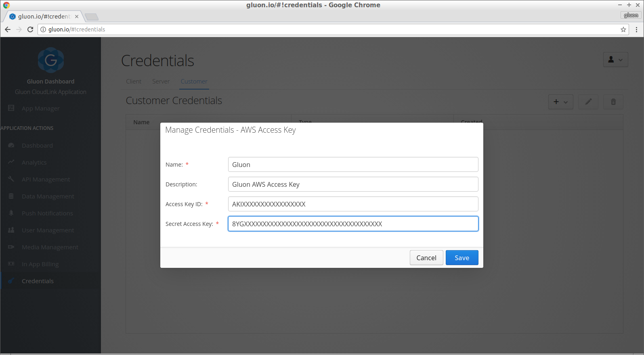Image resolution: width=644 pixels, height=355 pixels.
Task: Select the Customer tab
Action: coord(194,81)
